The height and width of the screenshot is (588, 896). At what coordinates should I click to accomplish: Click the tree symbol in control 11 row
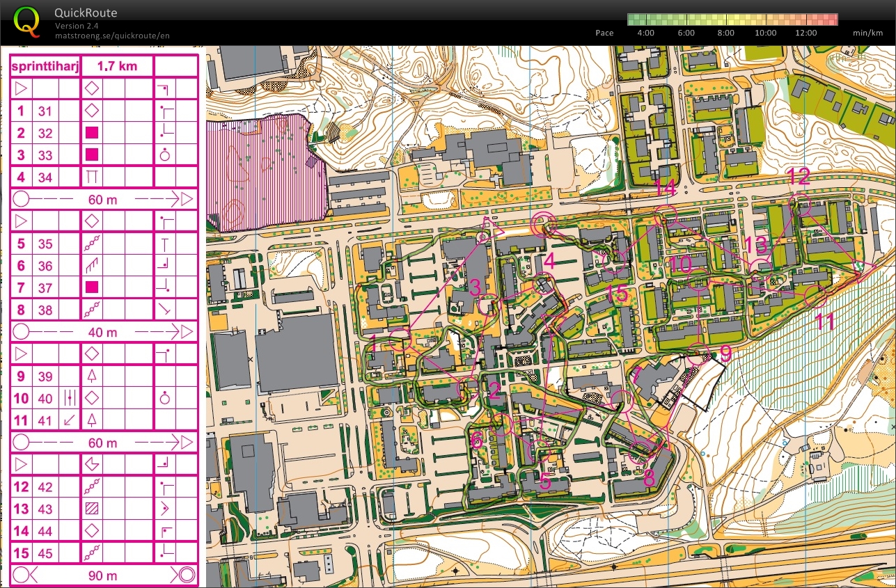click(92, 420)
